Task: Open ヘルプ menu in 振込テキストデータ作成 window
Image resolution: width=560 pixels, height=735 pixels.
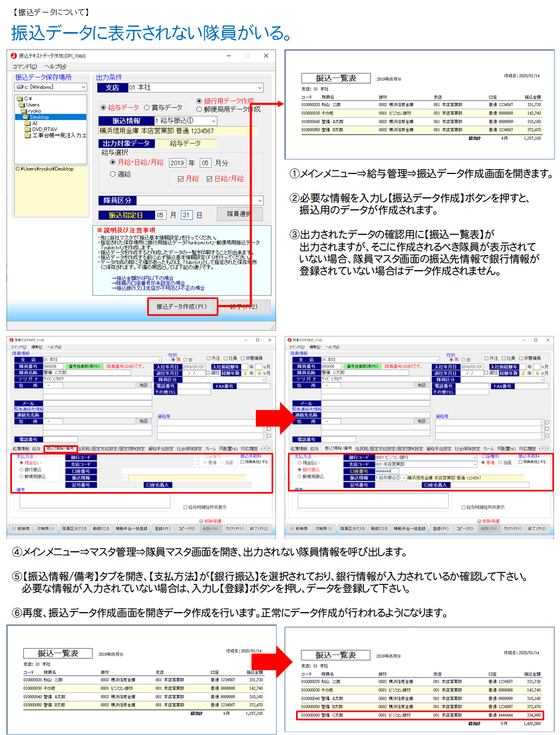Action: 55,66
